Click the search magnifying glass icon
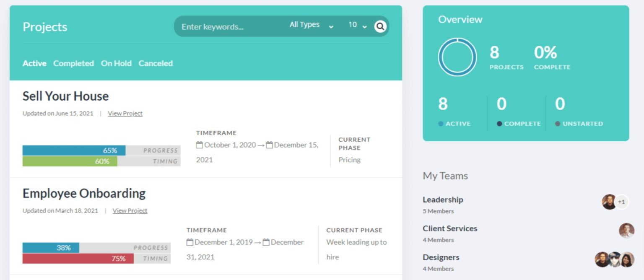The image size is (644, 280). [380, 26]
